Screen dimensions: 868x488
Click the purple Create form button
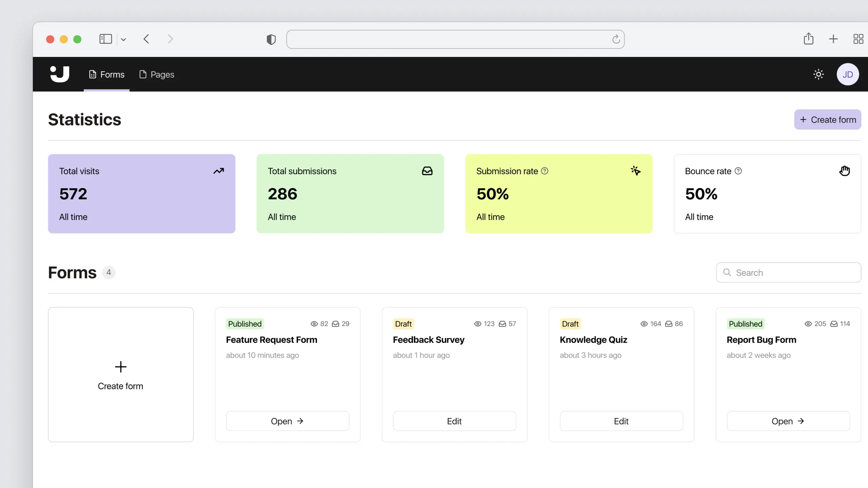click(x=827, y=120)
